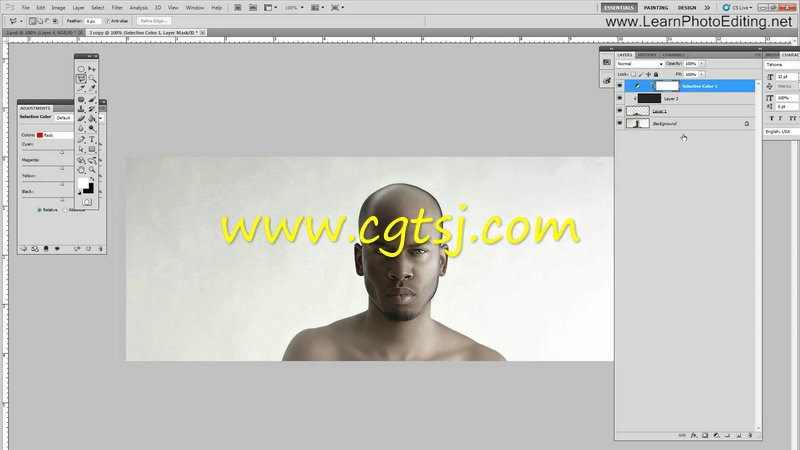Open the Colors Reds dropdown
This screenshot has width=800, height=450.
[55, 135]
